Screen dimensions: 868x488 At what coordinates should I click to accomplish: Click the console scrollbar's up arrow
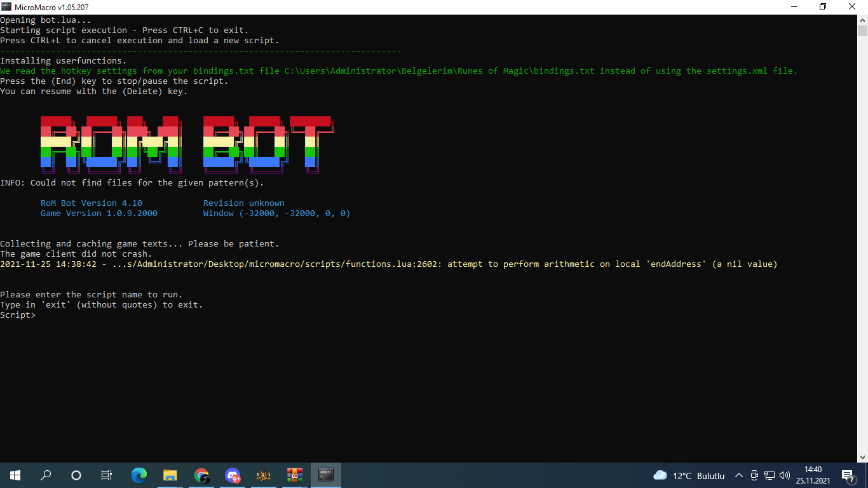[862, 20]
